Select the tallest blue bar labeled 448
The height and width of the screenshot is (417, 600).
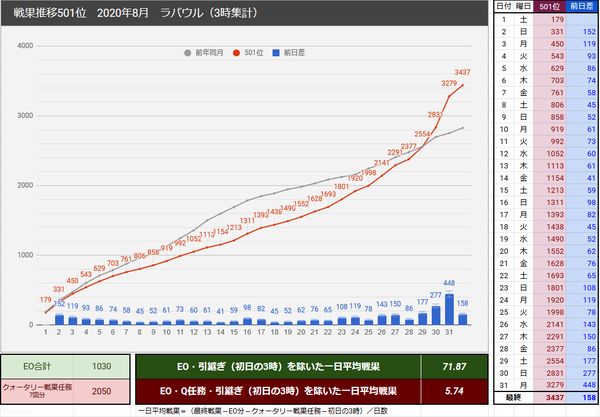pos(449,309)
